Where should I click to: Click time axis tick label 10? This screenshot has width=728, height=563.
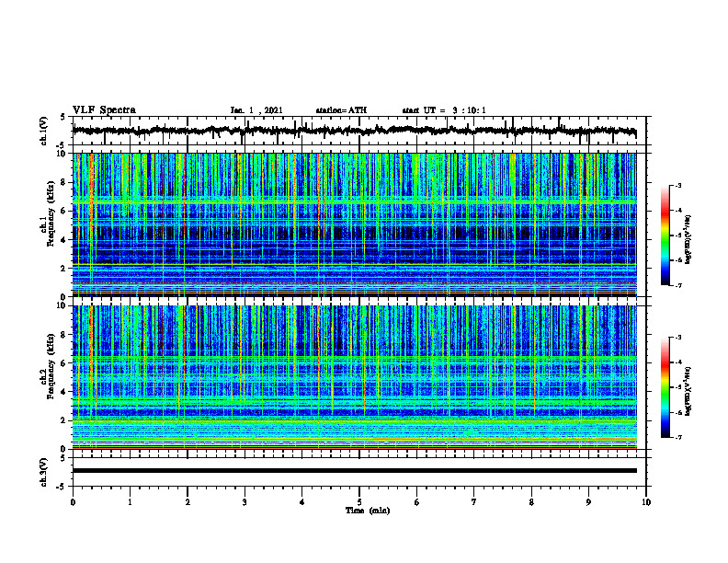point(646,502)
